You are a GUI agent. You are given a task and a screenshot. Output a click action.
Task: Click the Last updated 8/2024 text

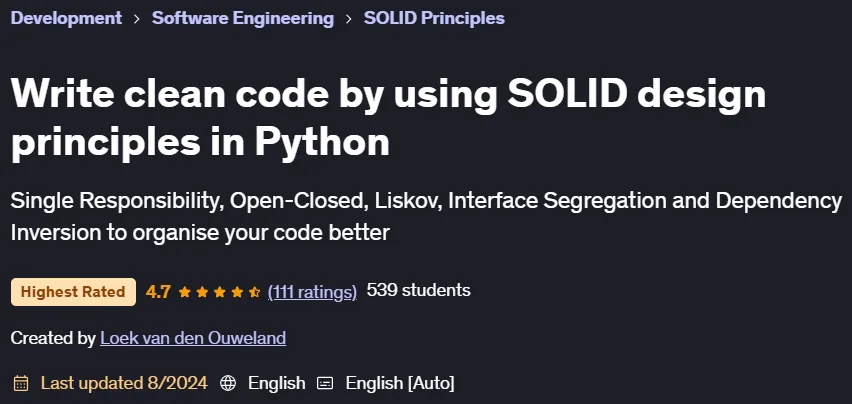tap(124, 383)
